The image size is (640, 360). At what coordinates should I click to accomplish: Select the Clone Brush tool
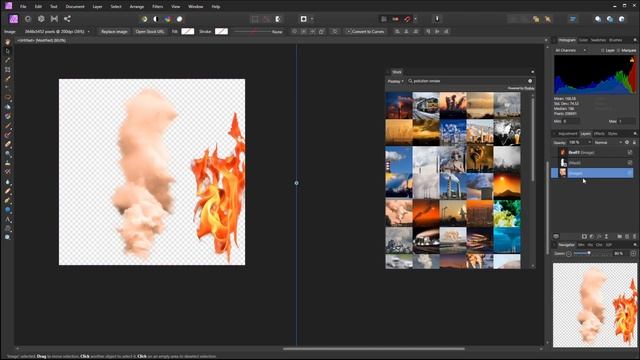7,163
